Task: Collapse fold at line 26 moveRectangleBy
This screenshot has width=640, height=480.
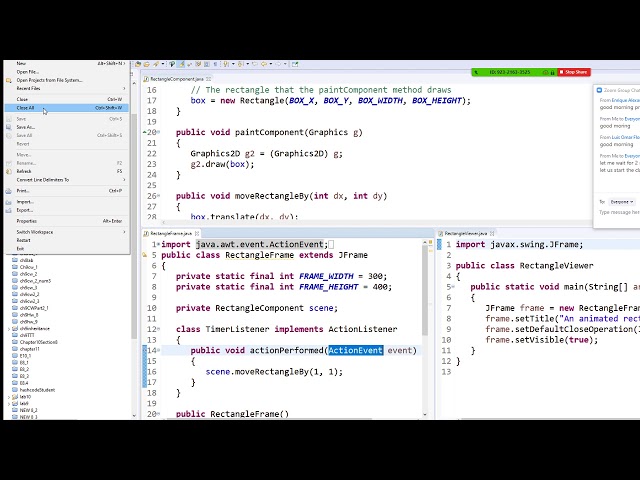Action: pos(158,196)
